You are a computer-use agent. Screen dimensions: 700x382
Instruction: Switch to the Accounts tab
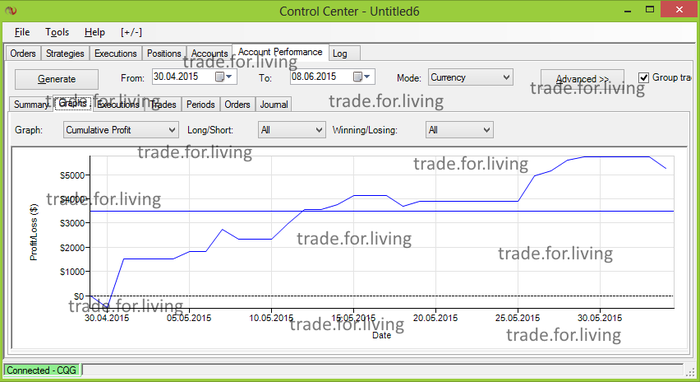209,54
